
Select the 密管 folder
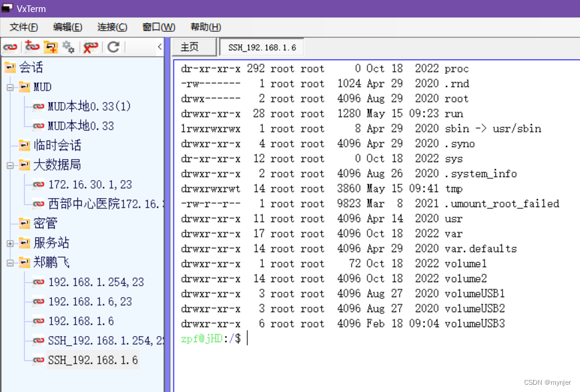pyautogui.click(x=46, y=223)
